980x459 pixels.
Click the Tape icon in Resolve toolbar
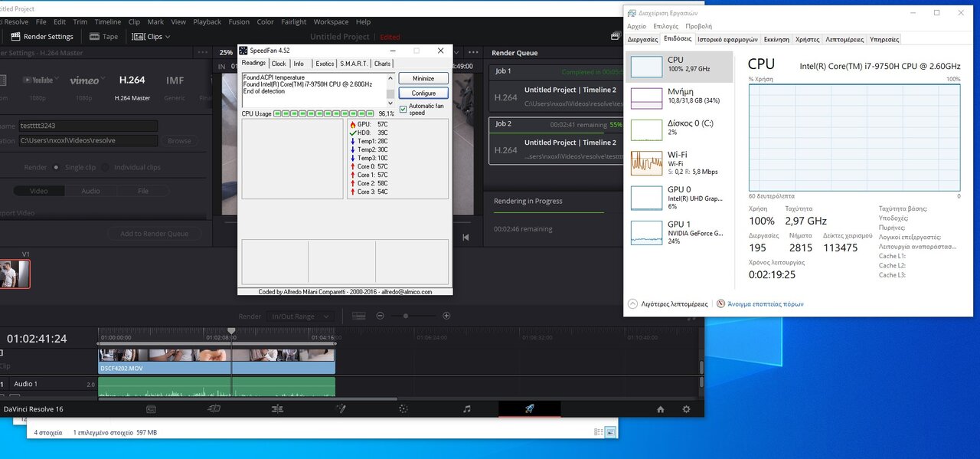(x=94, y=36)
